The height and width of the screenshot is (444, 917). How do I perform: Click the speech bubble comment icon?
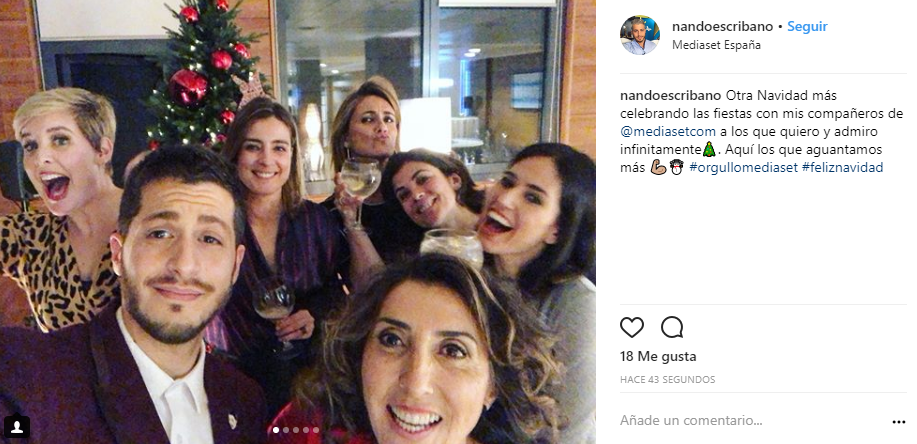(x=672, y=327)
